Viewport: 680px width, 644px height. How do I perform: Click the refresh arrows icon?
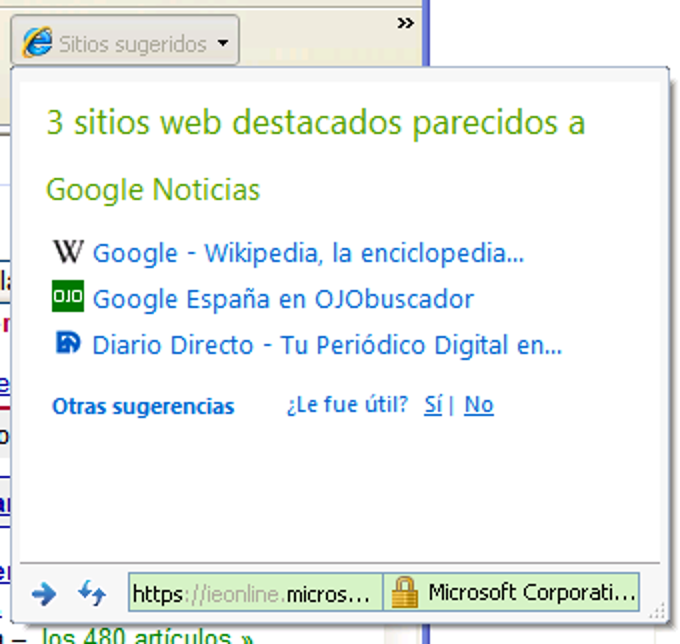click(x=92, y=593)
